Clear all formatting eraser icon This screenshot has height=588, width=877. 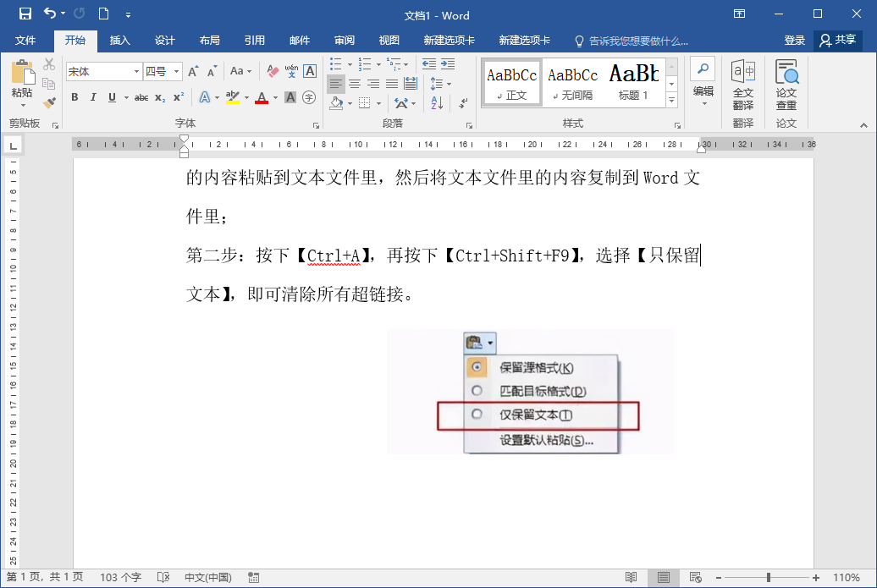click(x=273, y=71)
